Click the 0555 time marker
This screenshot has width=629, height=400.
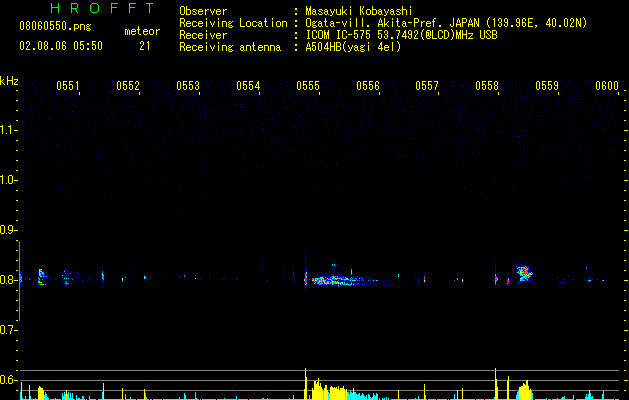pyautogui.click(x=308, y=86)
